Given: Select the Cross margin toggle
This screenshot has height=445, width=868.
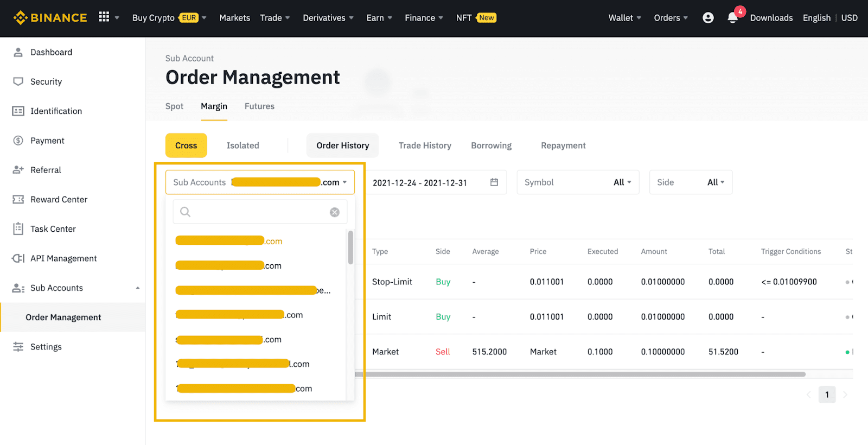Looking at the screenshot, I should (186, 145).
